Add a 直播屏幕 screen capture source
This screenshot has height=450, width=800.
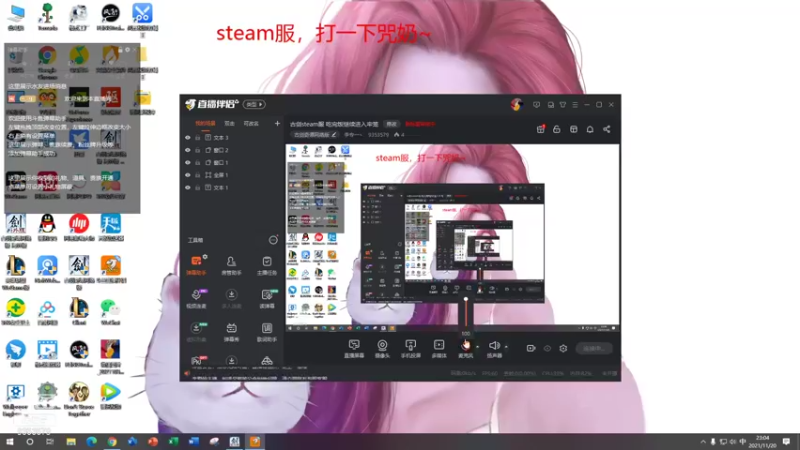tap(354, 349)
